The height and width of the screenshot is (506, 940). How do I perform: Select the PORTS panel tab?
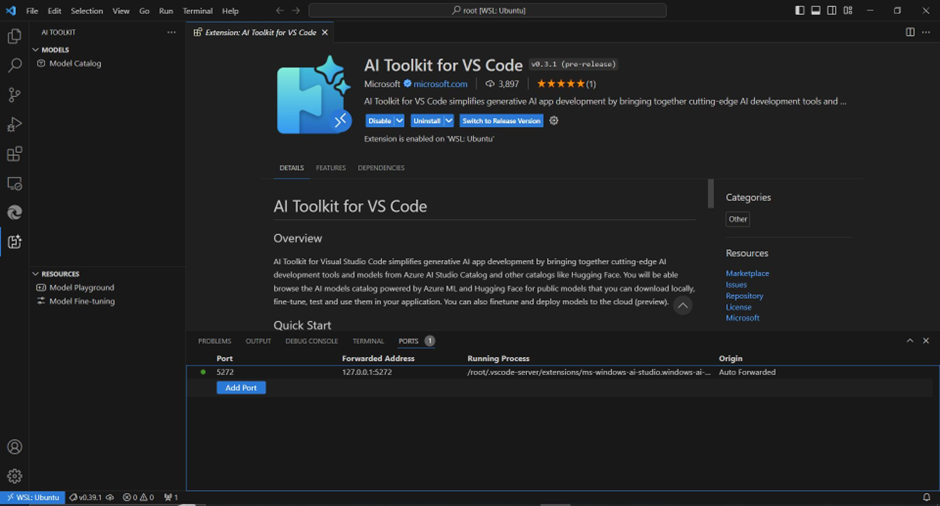(x=408, y=341)
